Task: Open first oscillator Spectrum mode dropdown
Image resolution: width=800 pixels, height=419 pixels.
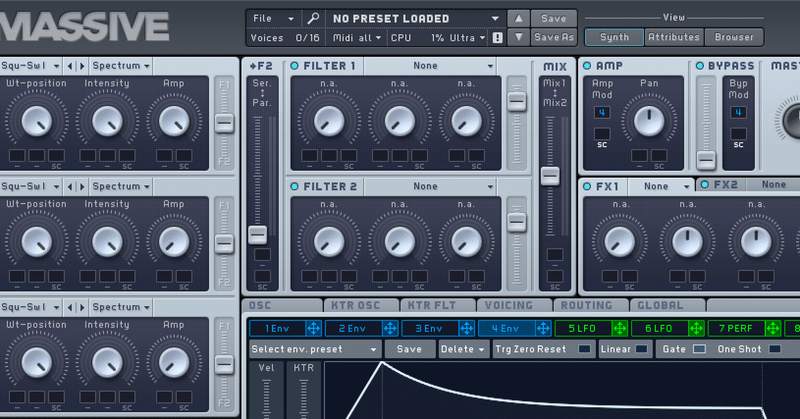Action: tap(121, 66)
